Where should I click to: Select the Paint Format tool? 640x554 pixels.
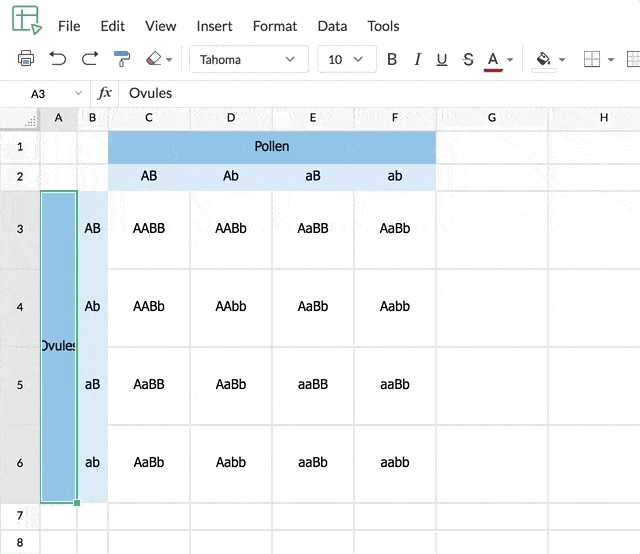122,59
